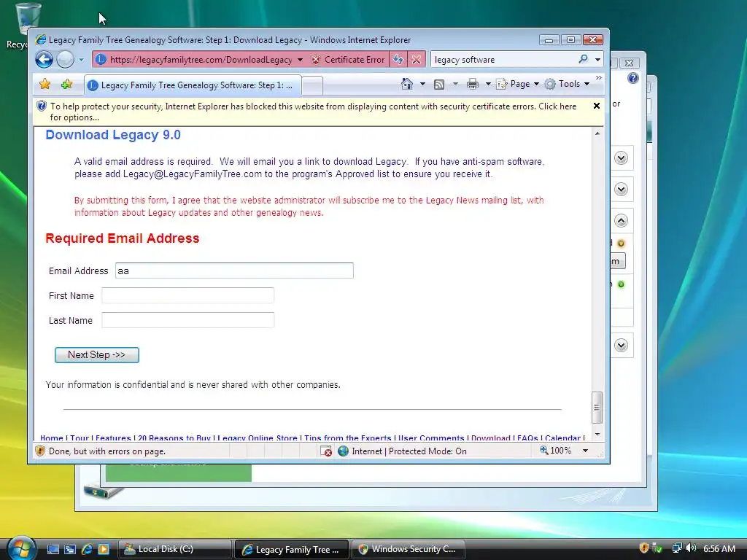Launch Internet Explorer from quick launch
This screenshot has width=747, height=560.
[87, 549]
